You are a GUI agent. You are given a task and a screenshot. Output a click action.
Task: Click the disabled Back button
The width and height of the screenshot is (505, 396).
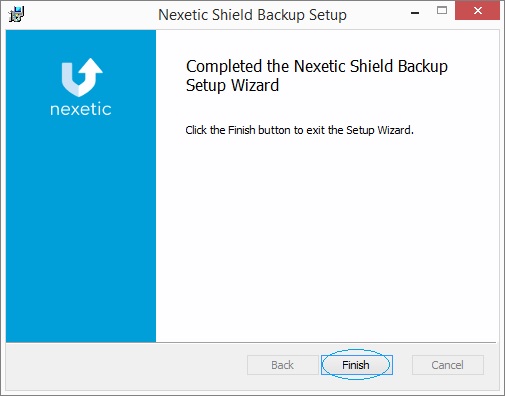tap(283, 365)
